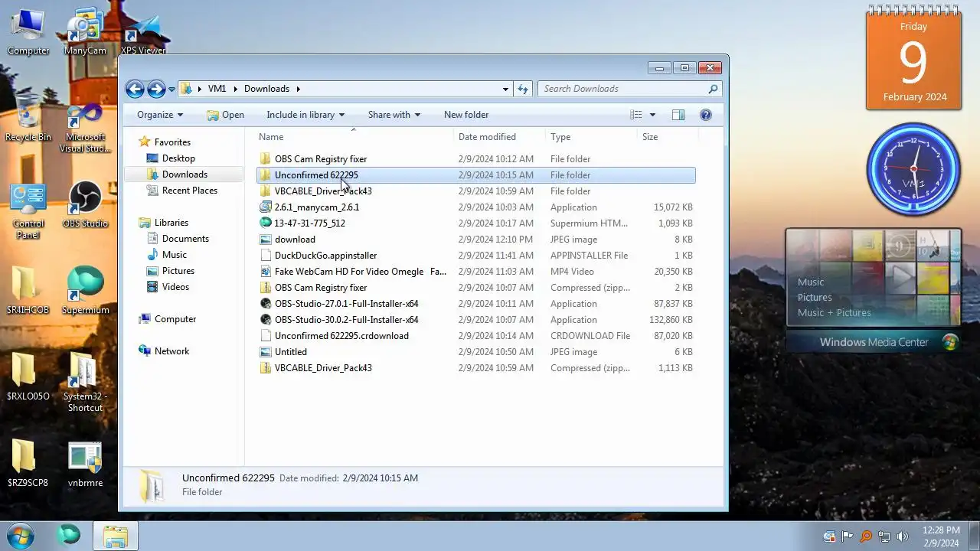Image resolution: width=980 pixels, height=551 pixels.
Task: Select the Recycle Bin desktop icon
Action: [28, 119]
